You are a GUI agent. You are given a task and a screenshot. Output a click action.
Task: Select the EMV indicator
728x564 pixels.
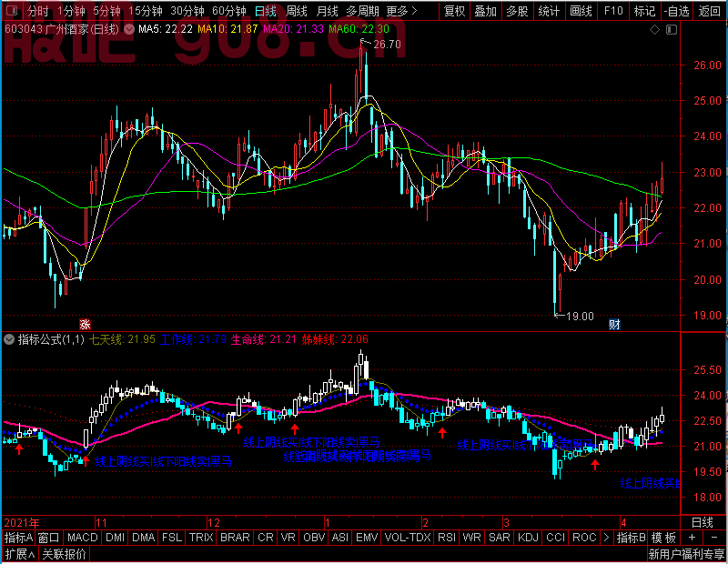(367, 538)
